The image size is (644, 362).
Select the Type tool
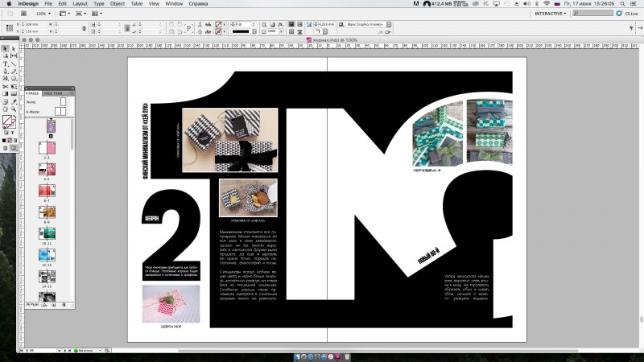click(x=6, y=64)
